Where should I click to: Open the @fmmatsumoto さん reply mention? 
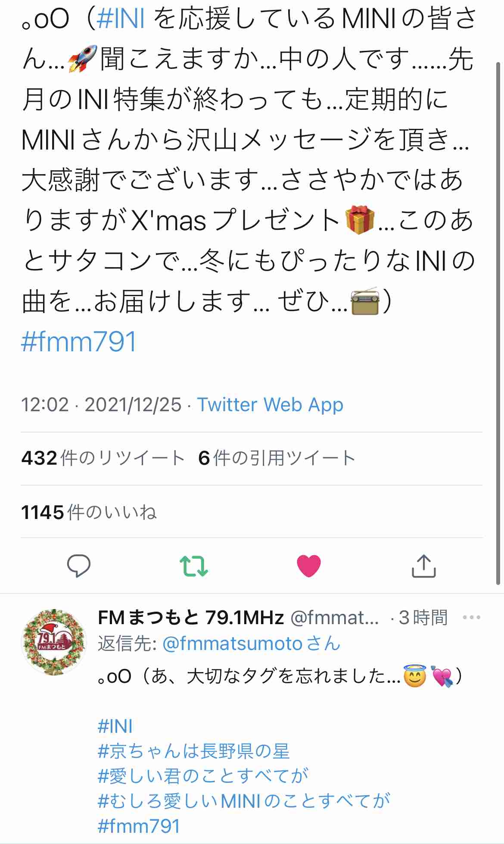252,644
